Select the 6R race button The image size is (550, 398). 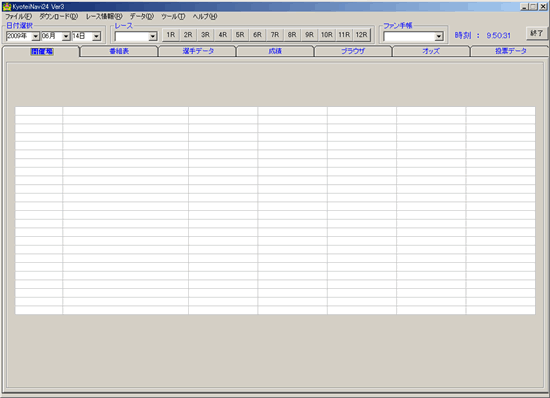point(257,35)
